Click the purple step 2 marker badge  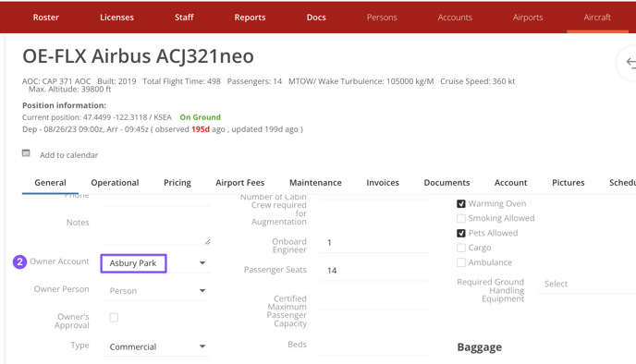(x=19, y=261)
